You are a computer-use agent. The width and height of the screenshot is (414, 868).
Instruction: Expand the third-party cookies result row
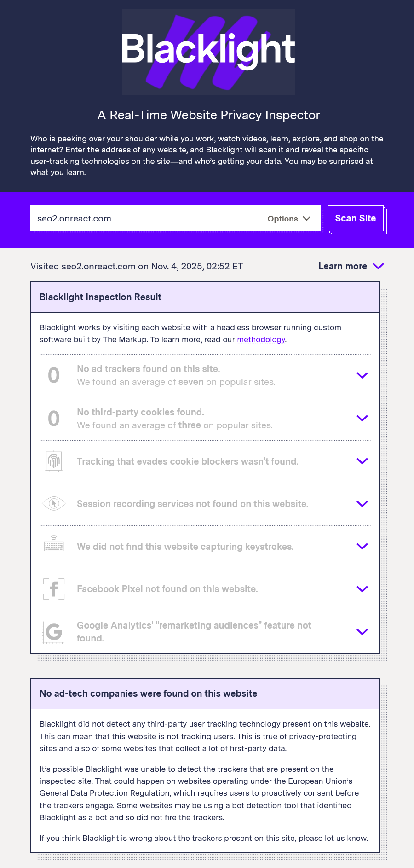362,418
